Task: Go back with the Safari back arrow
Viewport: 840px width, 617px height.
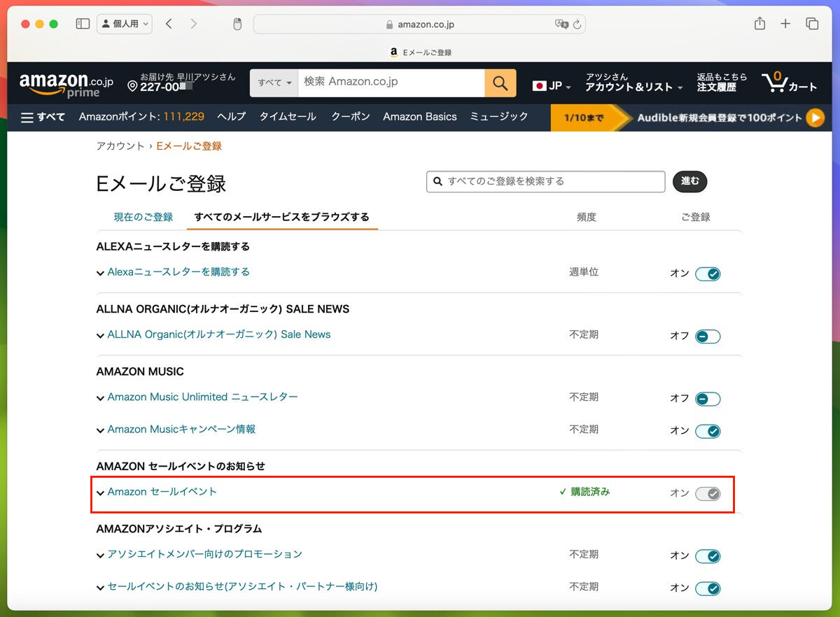Action: click(169, 24)
